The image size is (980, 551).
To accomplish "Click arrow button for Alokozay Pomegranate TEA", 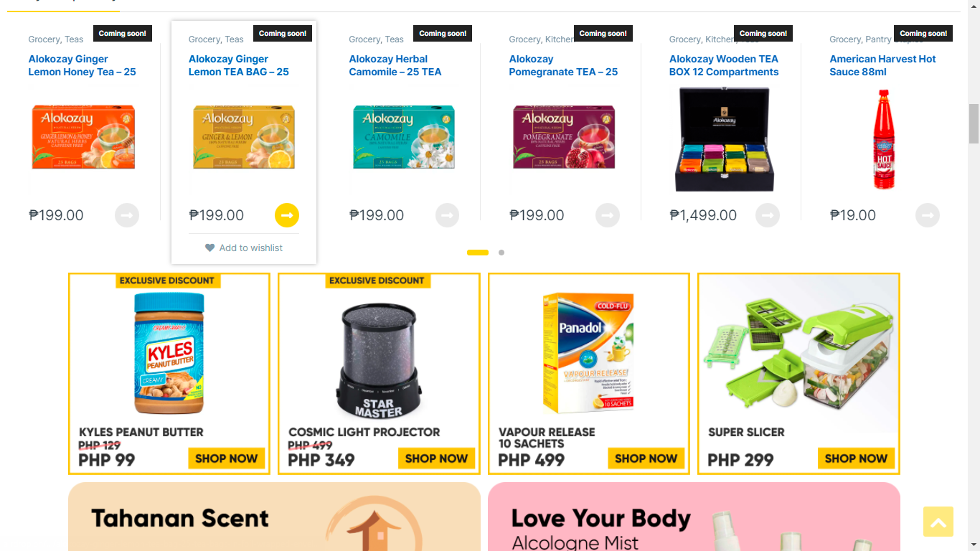I will coord(608,215).
